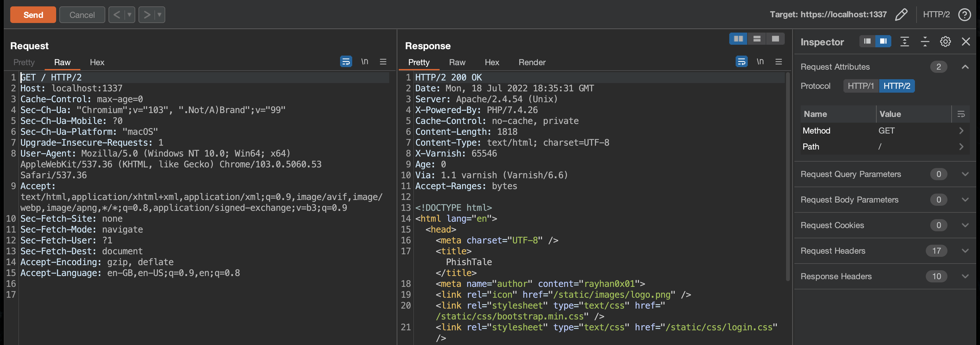Toggle word wrap icon in Request panel
Screen dimensions: 980x345
pyautogui.click(x=345, y=62)
